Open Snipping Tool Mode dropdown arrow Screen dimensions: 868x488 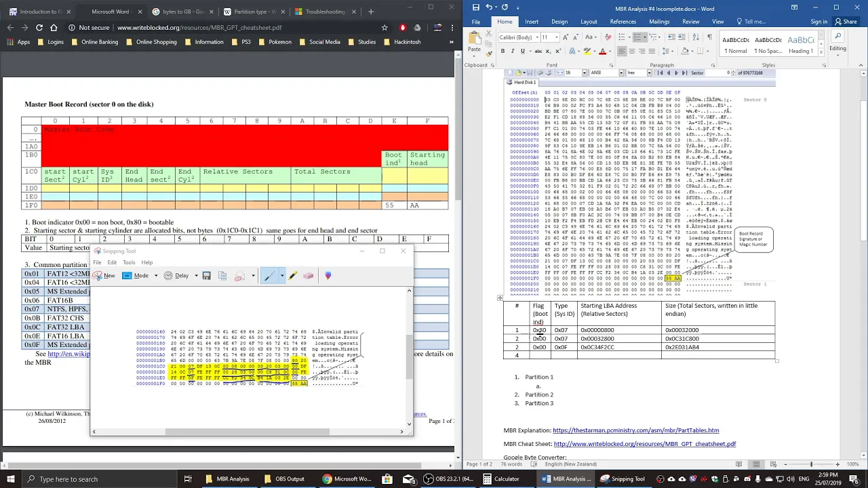(156, 276)
